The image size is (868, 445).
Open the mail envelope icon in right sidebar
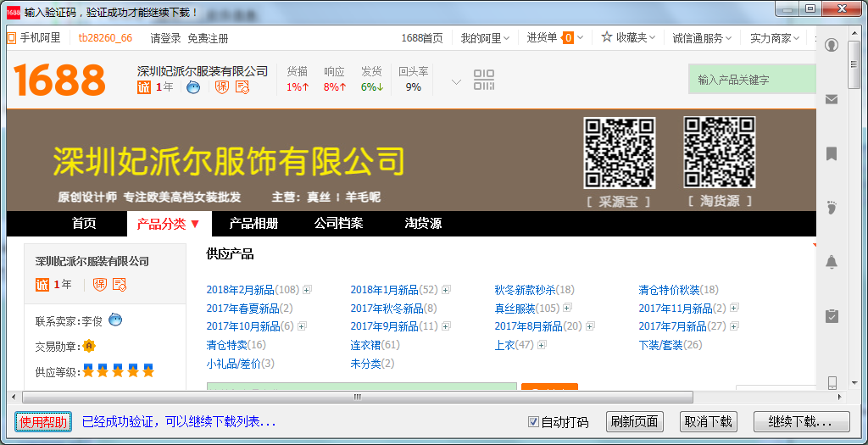(832, 99)
